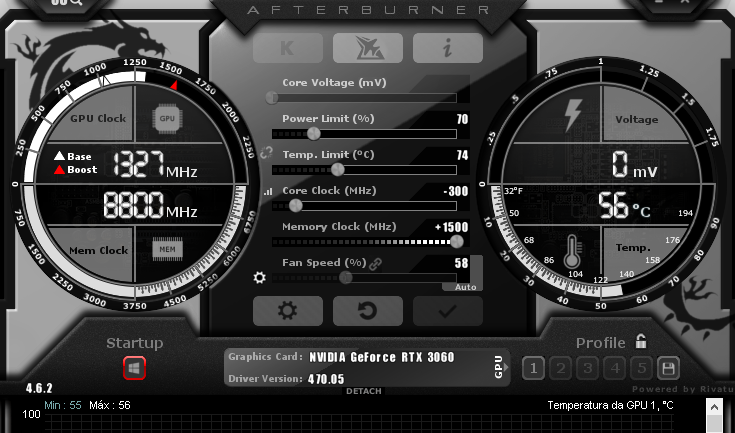This screenshot has height=433, width=735.
Task: Click the Temp. Limit slider handle
Action: click(338, 170)
